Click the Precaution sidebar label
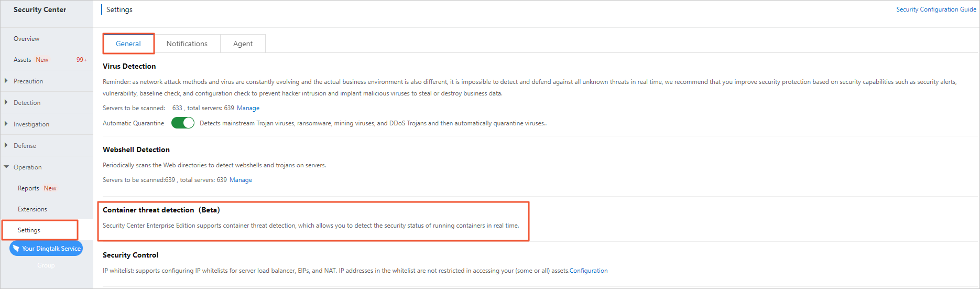 [x=28, y=81]
